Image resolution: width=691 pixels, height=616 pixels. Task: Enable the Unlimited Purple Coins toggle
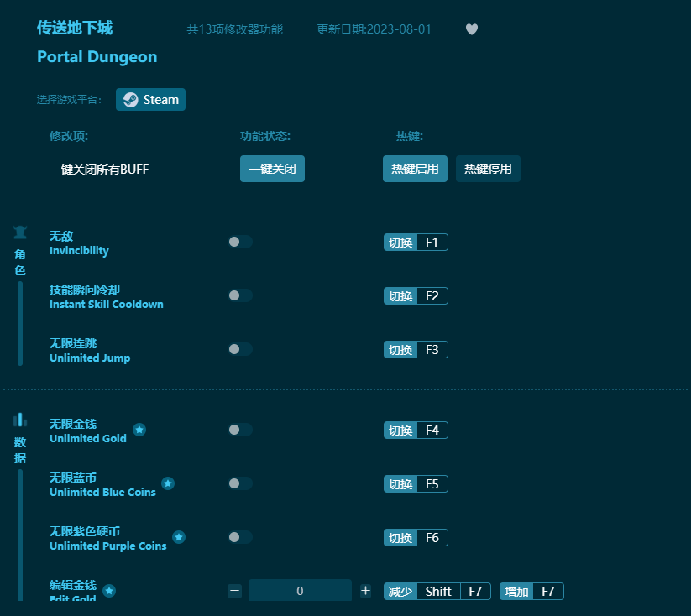(241, 536)
